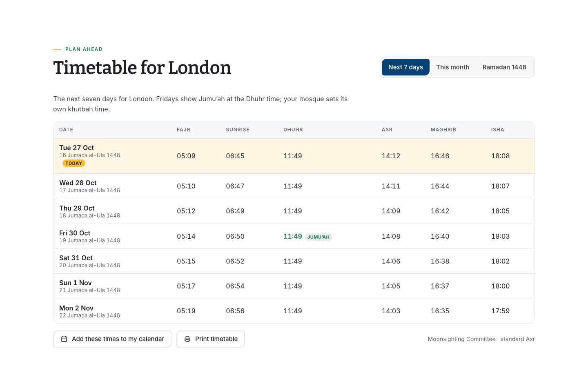Image resolution: width=588 pixels, height=390 pixels.
Task: Click Monday's Sunrise time 06:56
Action: (235, 311)
